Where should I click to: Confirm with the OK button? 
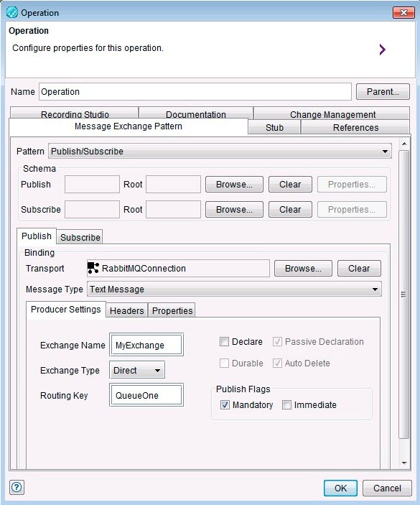point(340,488)
